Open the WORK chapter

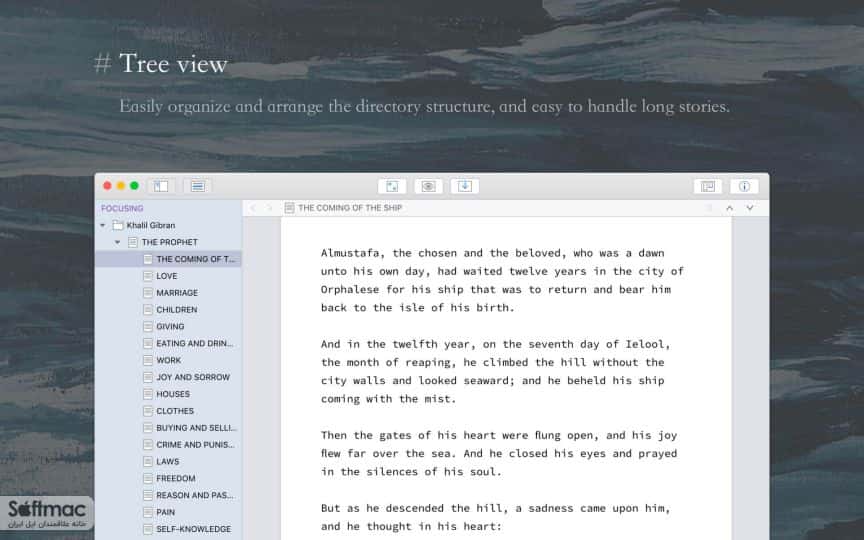click(169, 360)
